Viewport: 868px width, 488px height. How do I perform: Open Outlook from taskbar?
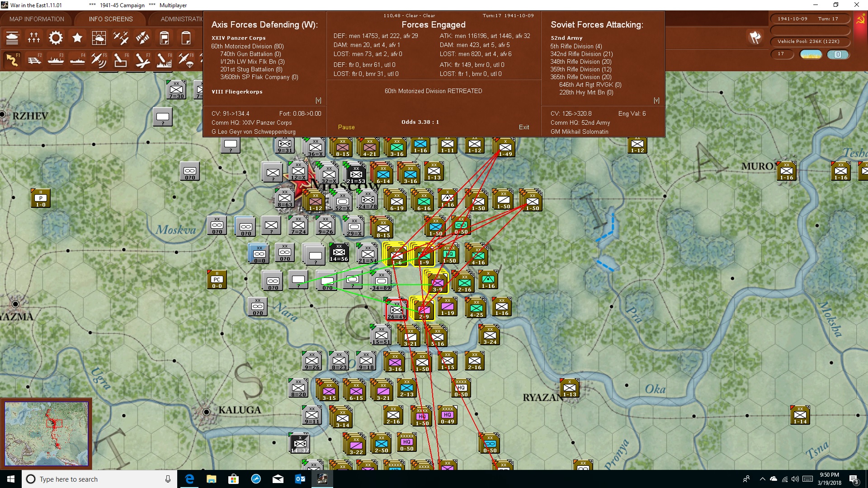coord(300,479)
